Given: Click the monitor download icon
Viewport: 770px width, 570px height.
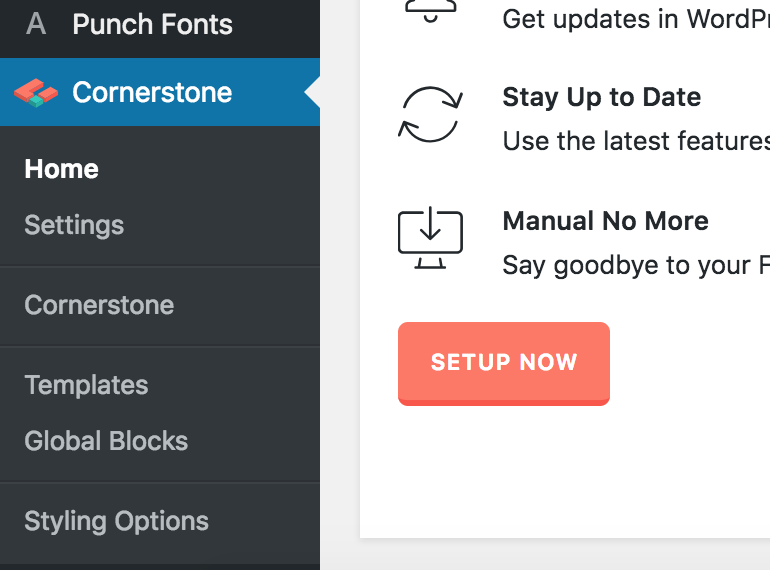Looking at the screenshot, I should click(x=430, y=240).
